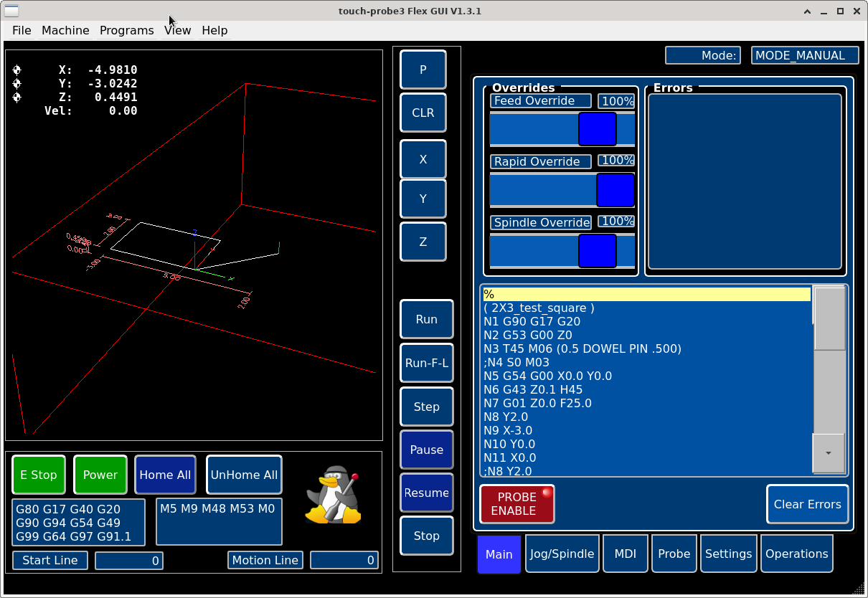Switch to the Z view
The width and height of the screenshot is (868, 598).
(423, 242)
